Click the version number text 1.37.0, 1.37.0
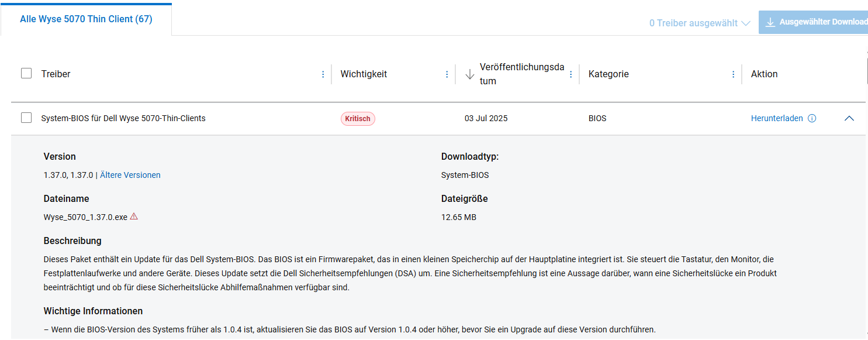868x340 pixels. pos(68,175)
